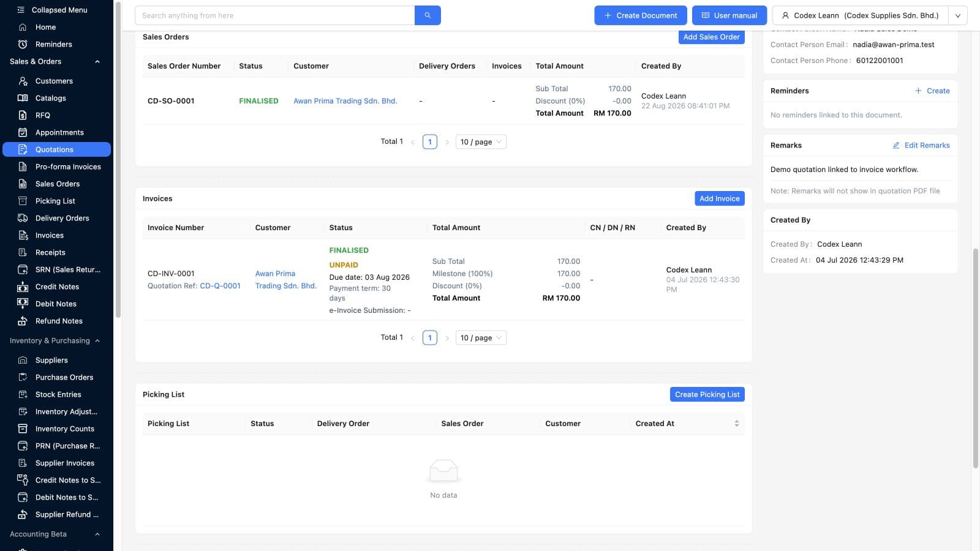
Task: Open invoices 10 / page dropdown
Action: (x=481, y=338)
